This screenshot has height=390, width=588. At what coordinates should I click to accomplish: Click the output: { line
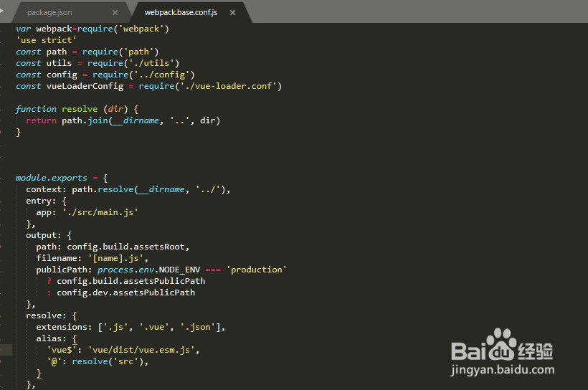pyautogui.click(x=49, y=235)
